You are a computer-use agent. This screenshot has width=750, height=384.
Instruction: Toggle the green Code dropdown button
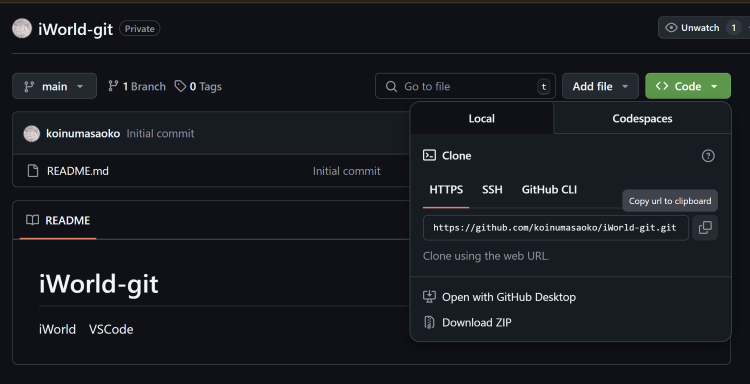pos(688,86)
